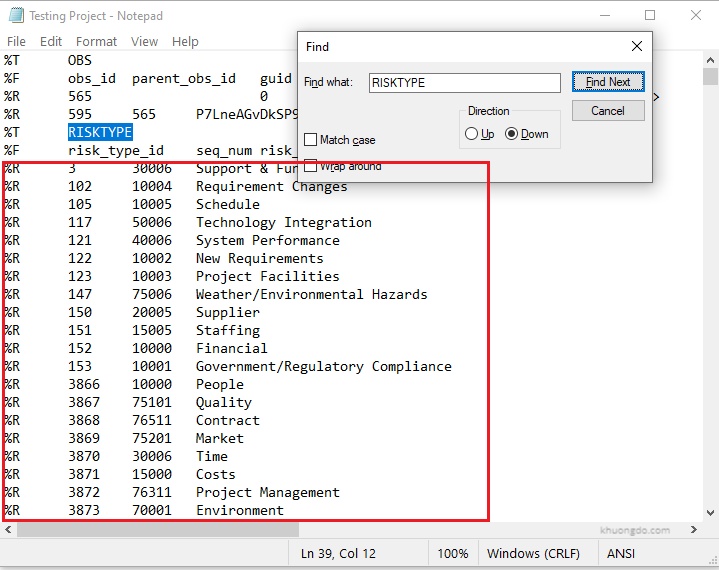Click the highlighted RISKTYPE text
This screenshot has width=719, height=570.
pyautogui.click(x=100, y=132)
